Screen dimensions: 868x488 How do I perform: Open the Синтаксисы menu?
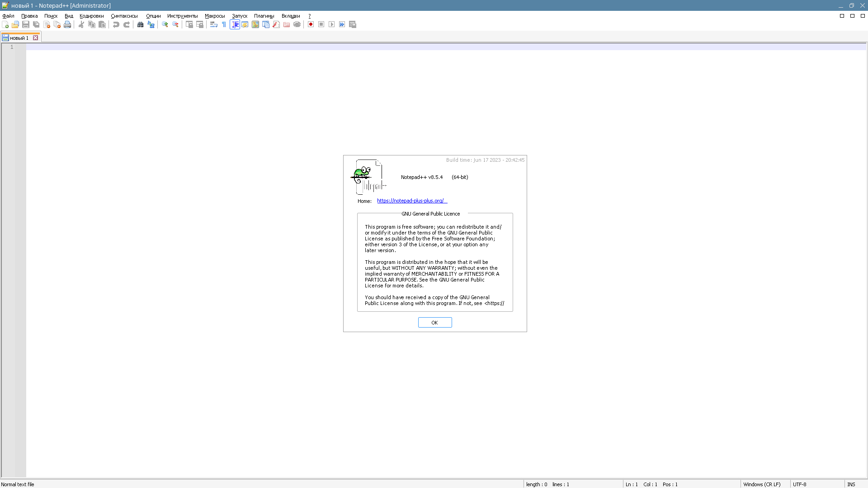(124, 16)
